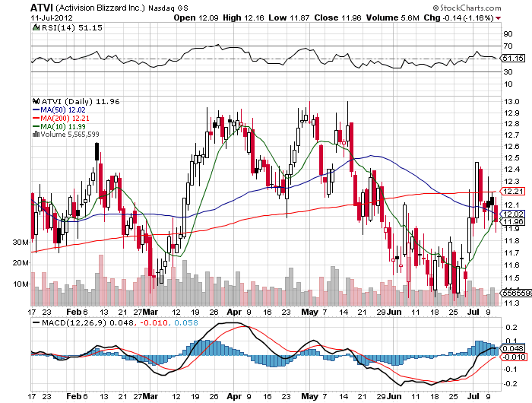
Task: Click the 30M volume axis label
Action: [x=21, y=242]
